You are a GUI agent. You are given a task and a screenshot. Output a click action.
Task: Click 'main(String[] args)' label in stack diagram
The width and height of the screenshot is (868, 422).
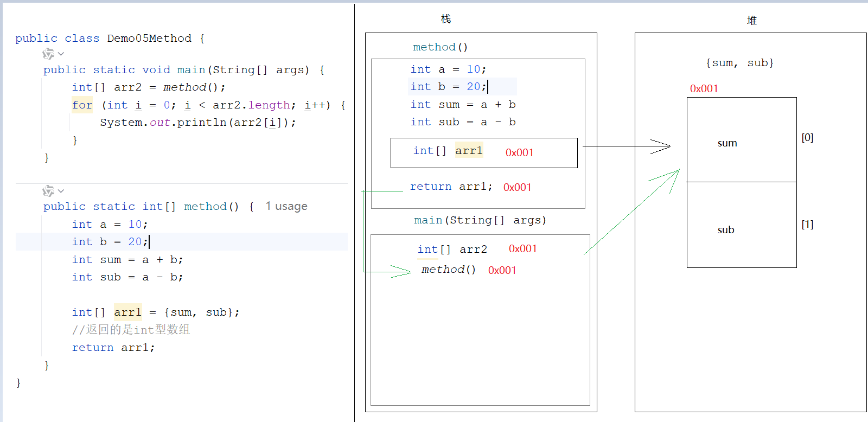click(x=480, y=220)
